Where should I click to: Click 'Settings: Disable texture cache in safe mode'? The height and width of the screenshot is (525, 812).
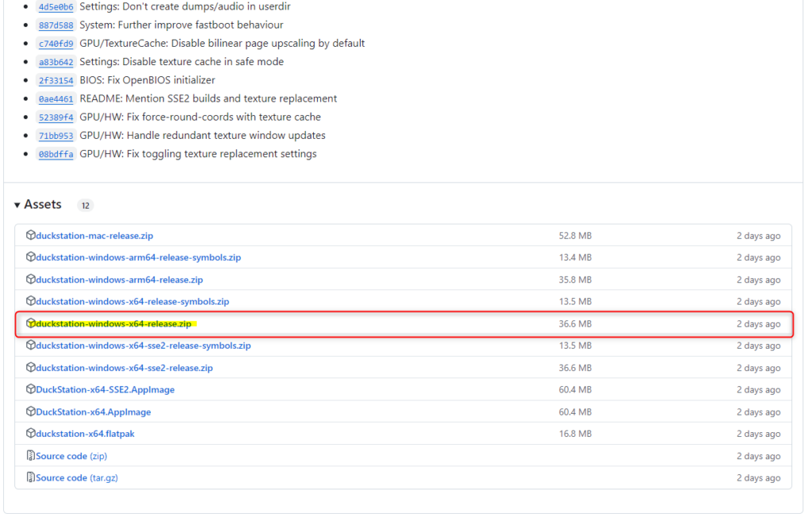click(x=182, y=62)
